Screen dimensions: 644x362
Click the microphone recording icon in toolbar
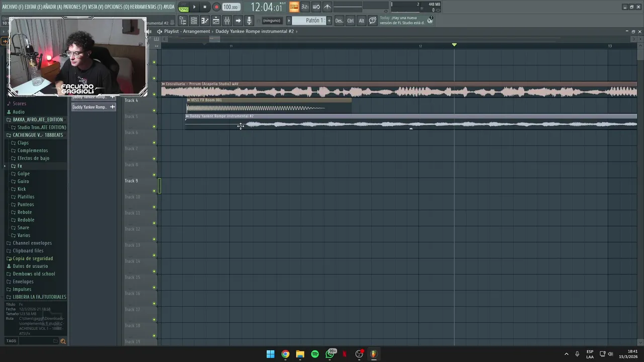[x=249, y=21]
